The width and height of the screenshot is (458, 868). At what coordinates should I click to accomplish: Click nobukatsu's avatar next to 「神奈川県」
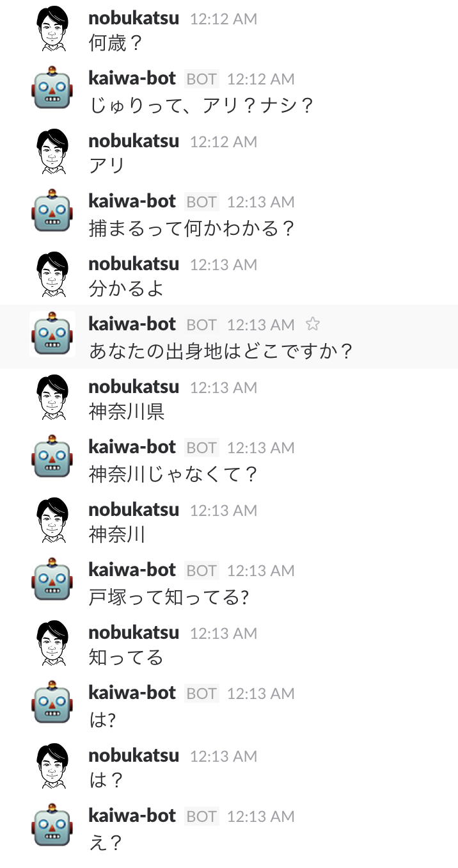52,398
